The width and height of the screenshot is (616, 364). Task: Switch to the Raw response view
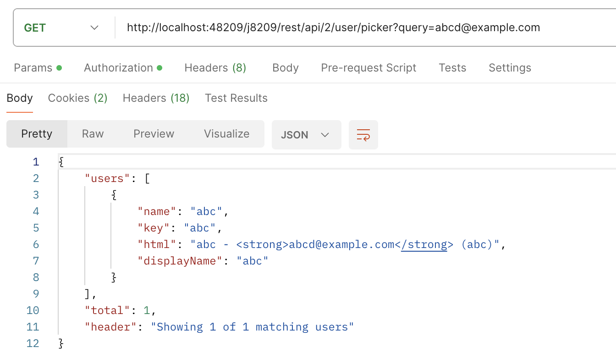click(x=93, y=134)
